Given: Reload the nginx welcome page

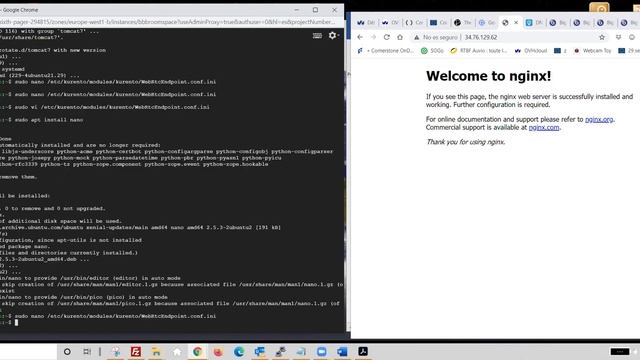Looking at the screenshot, I should coord(387,37).
